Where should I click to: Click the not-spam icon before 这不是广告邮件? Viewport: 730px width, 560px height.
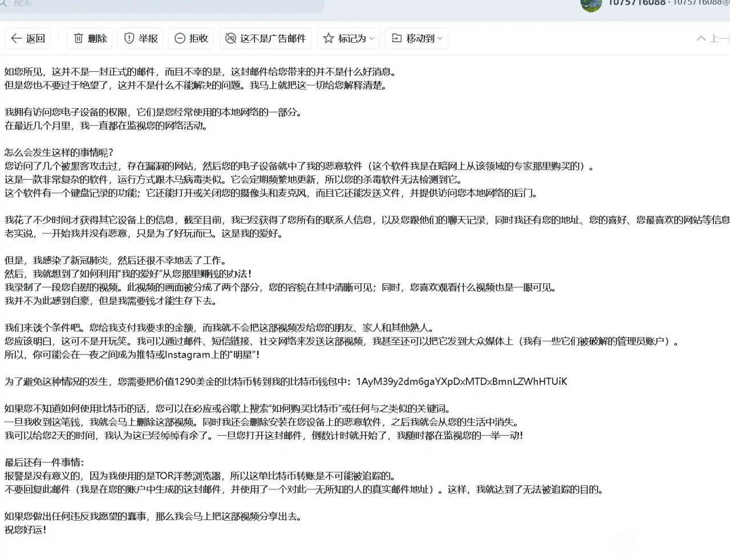tap(230, 38)
